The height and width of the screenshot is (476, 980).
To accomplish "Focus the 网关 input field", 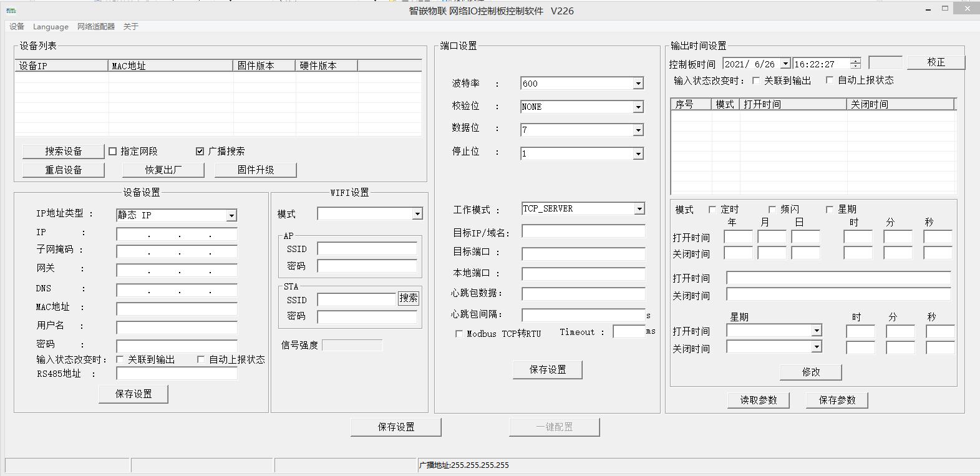I will click(177, 271).
